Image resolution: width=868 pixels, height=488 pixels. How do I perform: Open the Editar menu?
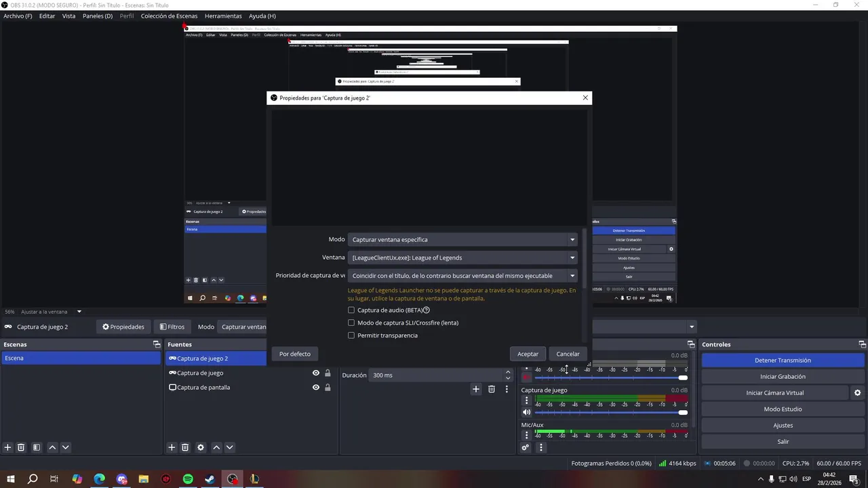[x=47, y=16]
